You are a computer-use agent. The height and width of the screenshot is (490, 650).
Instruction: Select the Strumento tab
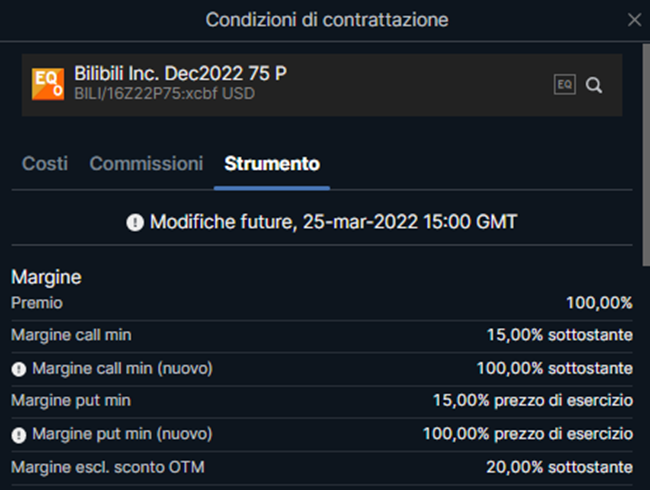[272, 163]
